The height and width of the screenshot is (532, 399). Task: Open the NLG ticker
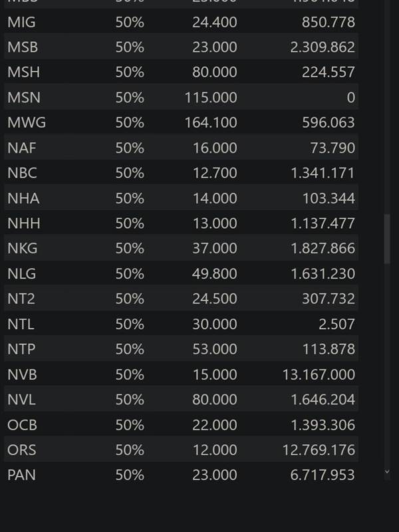(22, 274)
